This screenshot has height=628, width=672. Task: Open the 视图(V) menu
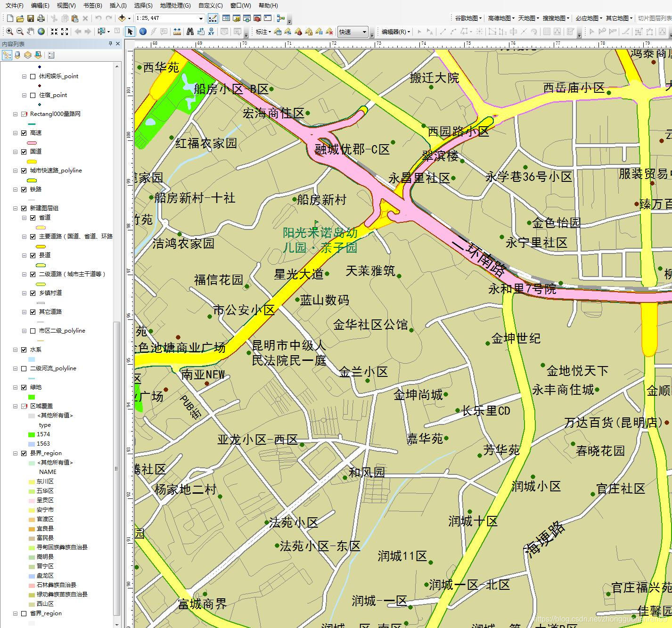pos(66,5)
